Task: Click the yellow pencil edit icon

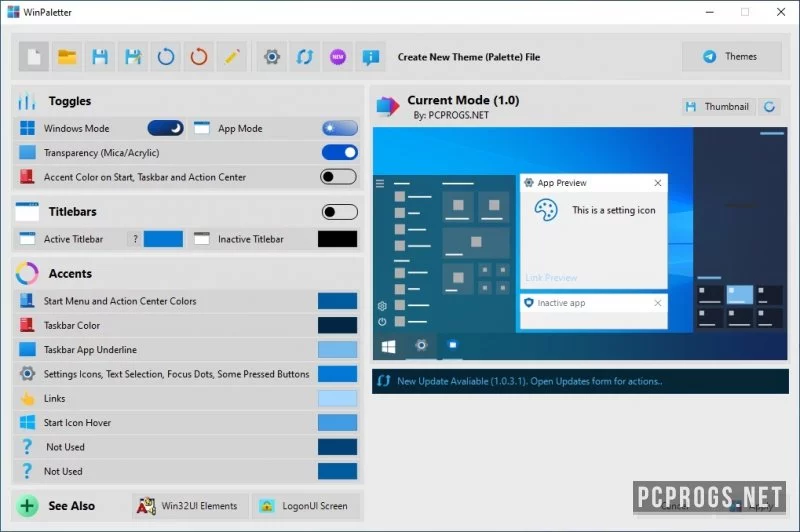Action: click(x=232, y=57)
